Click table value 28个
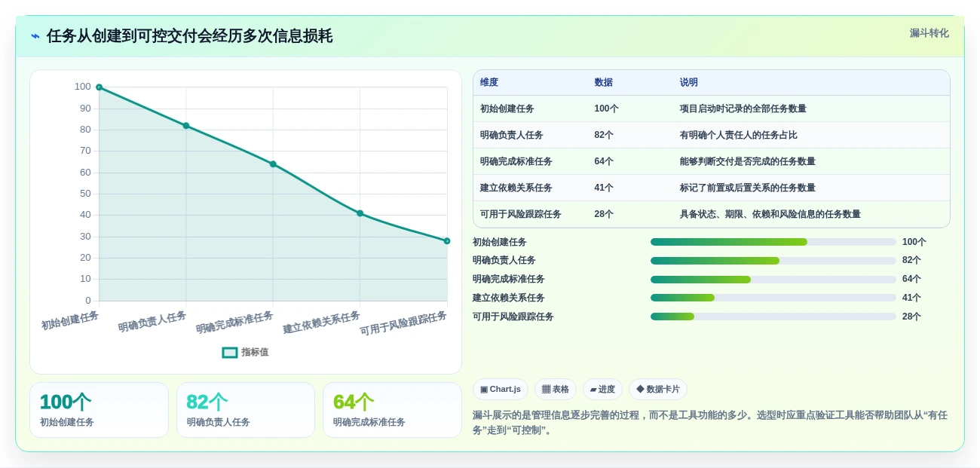This screenshot has width=980, height=468. tap(604, 214)
